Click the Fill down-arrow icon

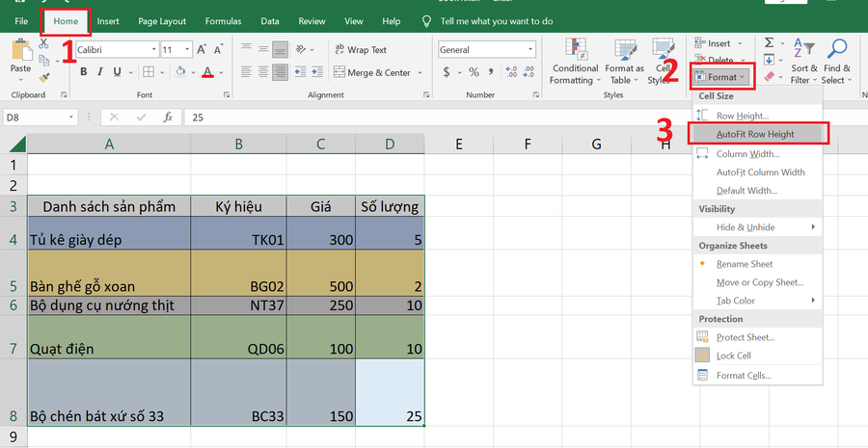click(x=770, y=59)
